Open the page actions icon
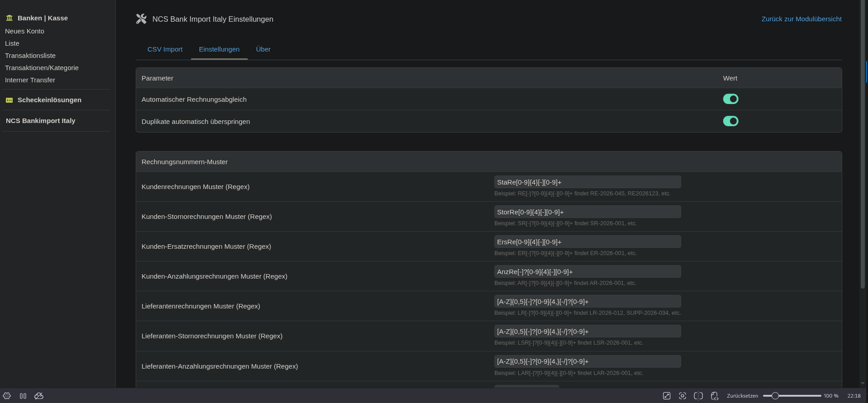Image resolution: width=868 pixels, height=403 pixels. (715, 396)
